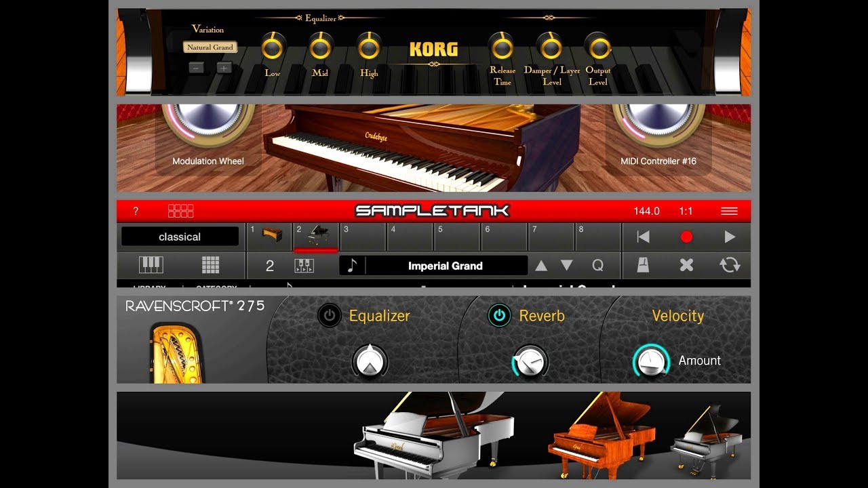This screenshot has width=868, height=488.
Task: Open the SampleTank pads grid icon
Action: pos(181,211)
